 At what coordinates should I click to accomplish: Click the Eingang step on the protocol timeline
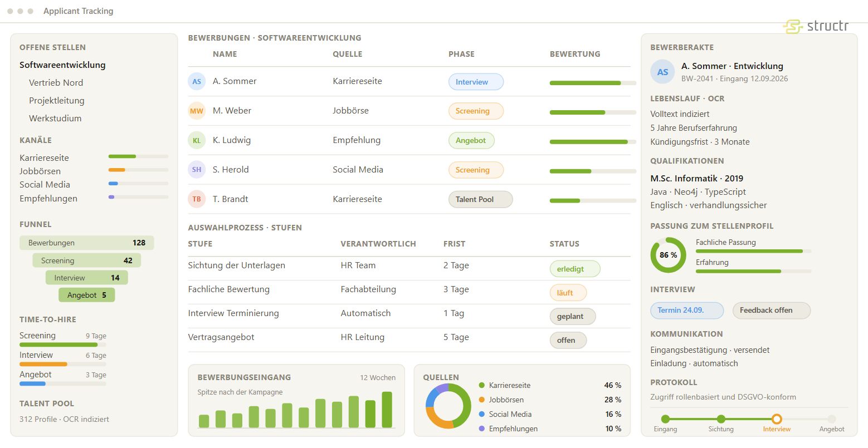pyautogui.click(x=665, y=419)
